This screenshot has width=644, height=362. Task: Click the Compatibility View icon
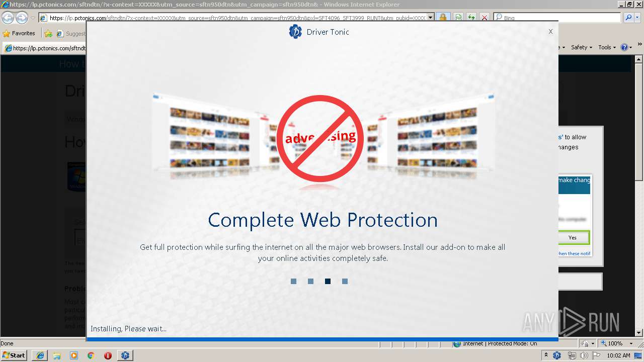coord(458,18)
